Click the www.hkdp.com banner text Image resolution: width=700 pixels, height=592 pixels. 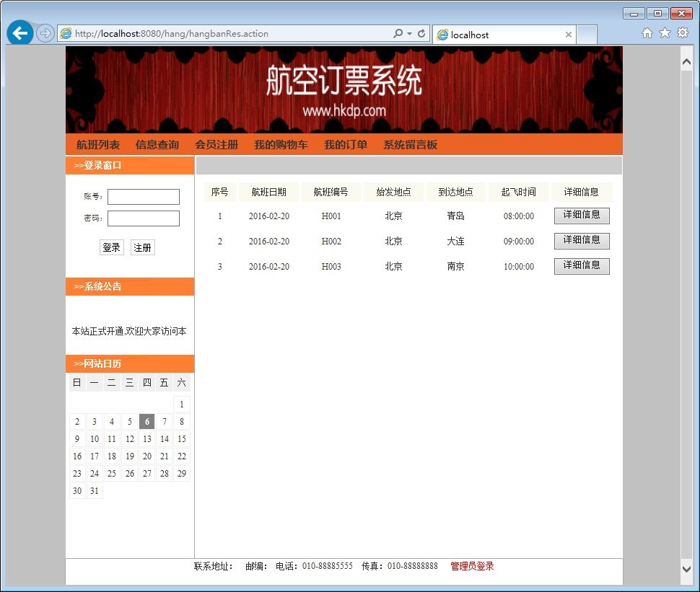[x=344, y=110]
